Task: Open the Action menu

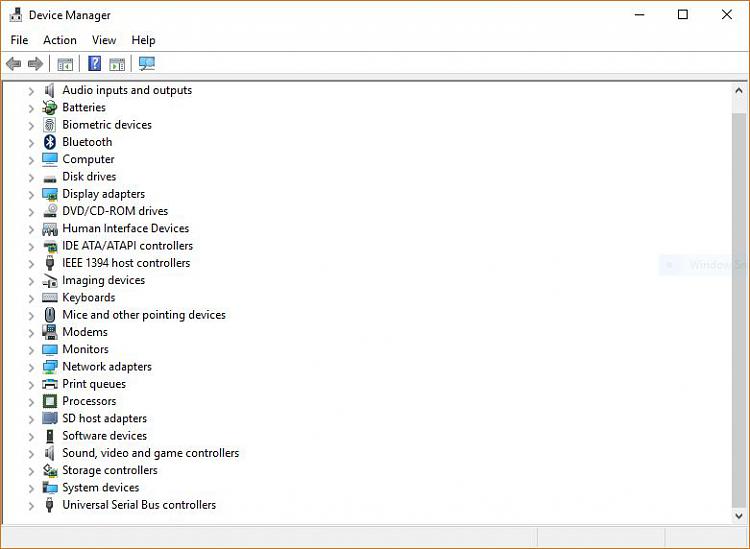Action: [x=59, y=40]
